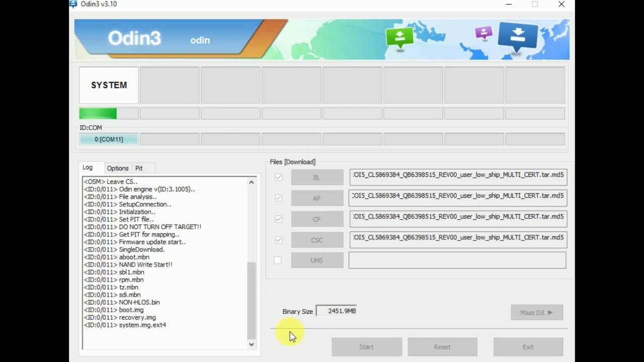Click the 'Files [Download]' group label
Viewport: 644px width, 362px height.
point(293,162)
